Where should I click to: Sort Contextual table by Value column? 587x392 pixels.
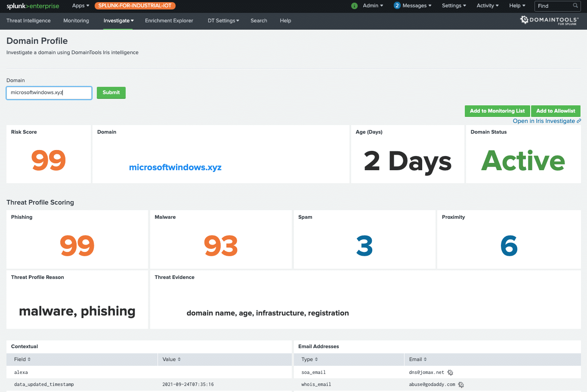pos(172,359)
